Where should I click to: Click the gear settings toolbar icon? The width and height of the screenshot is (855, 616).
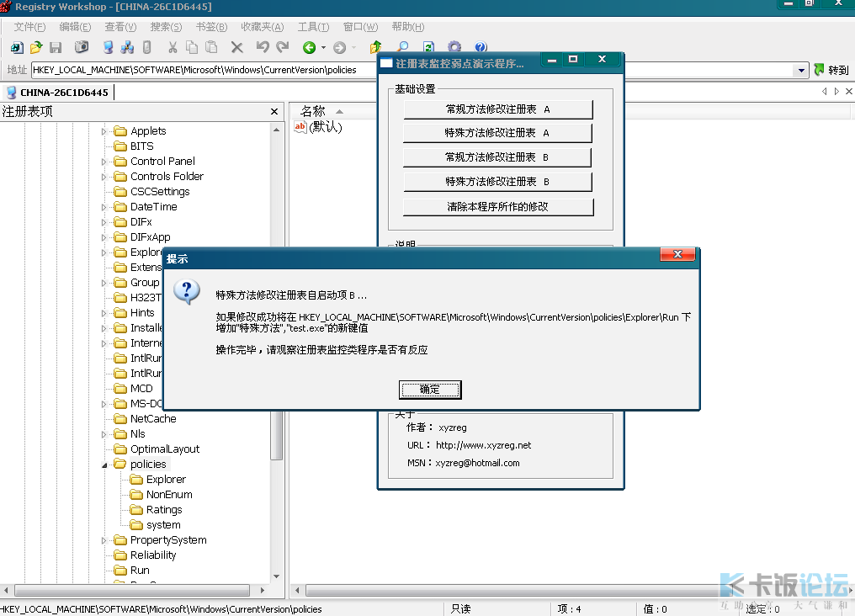[x=454, y=48]
